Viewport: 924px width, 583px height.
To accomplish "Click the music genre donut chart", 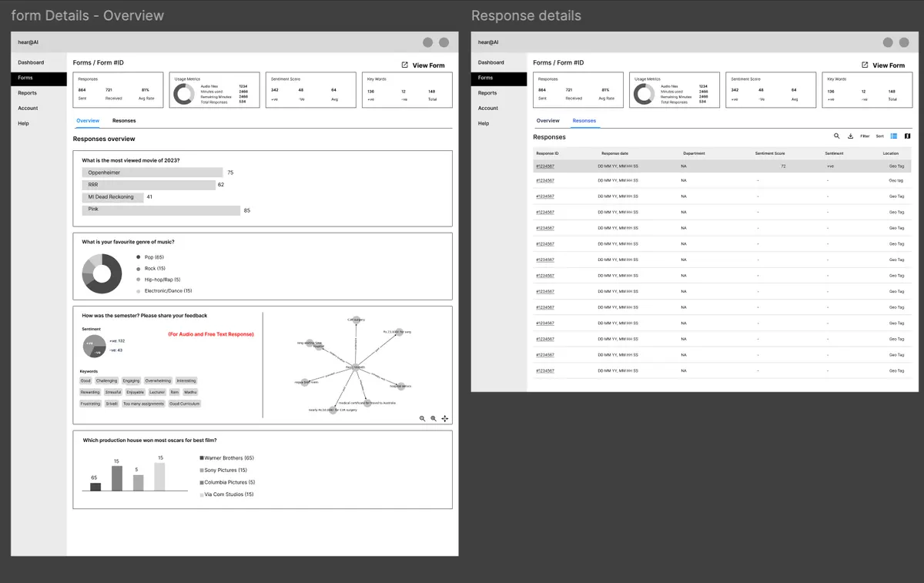I will (x=102, y=273).
